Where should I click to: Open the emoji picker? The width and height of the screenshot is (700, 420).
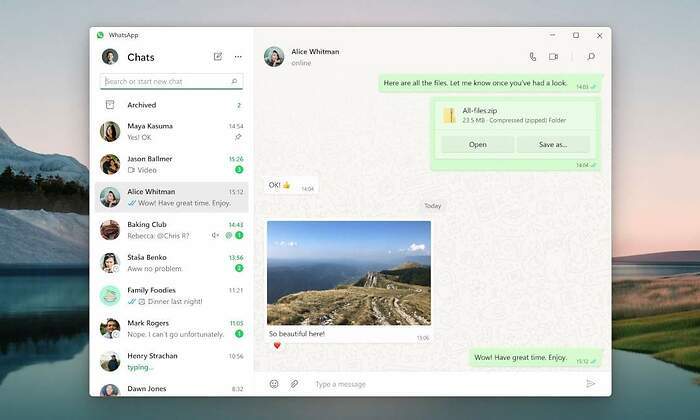[274, 383]
